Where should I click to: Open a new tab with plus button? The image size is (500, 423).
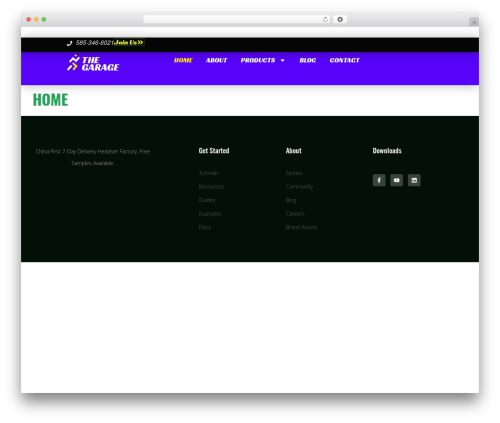point(474,22)
